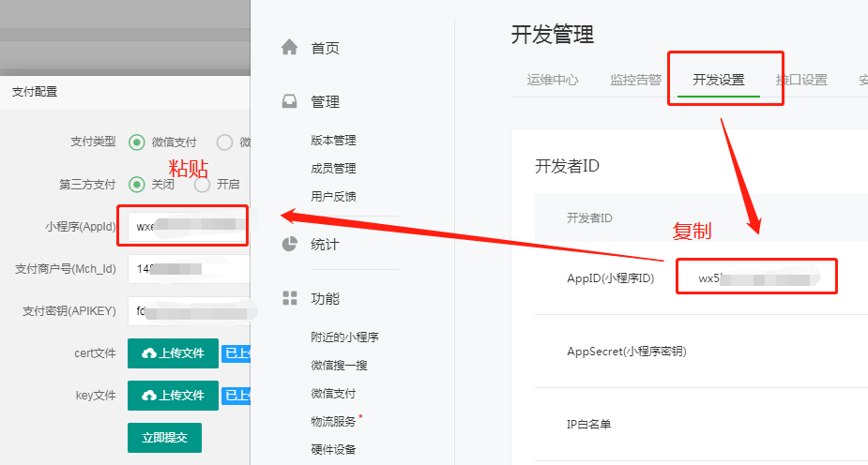Image resolution: width=868 pixels, height=465 pixels.
Task: Click the cloud upload icon in the key文件 button
Action: click(x=149, y=396)
